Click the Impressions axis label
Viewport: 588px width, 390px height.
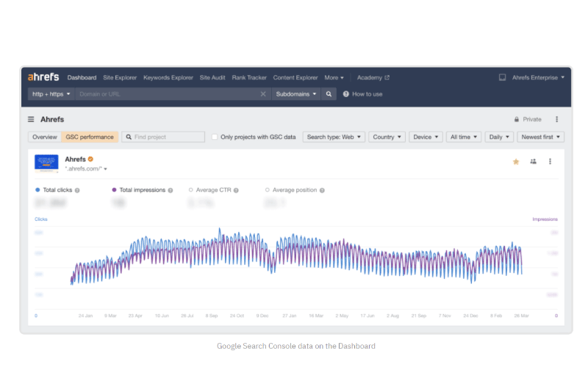click(x=545, y=219)
